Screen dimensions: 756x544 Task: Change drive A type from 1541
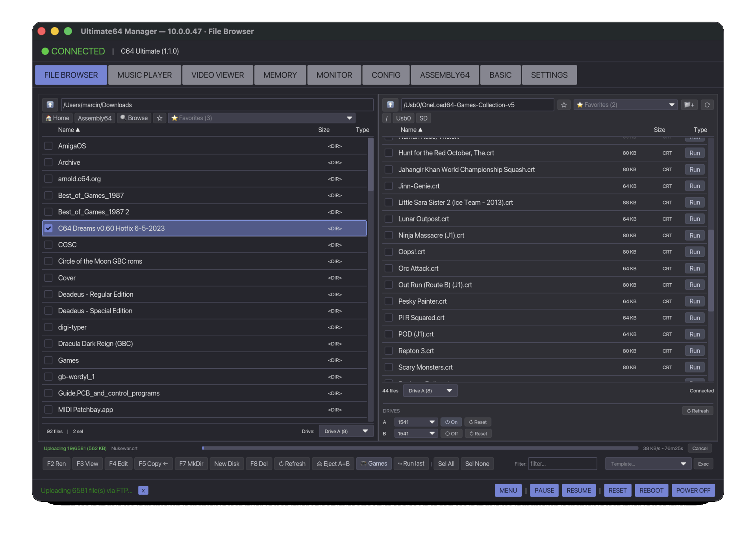(416, 422)
